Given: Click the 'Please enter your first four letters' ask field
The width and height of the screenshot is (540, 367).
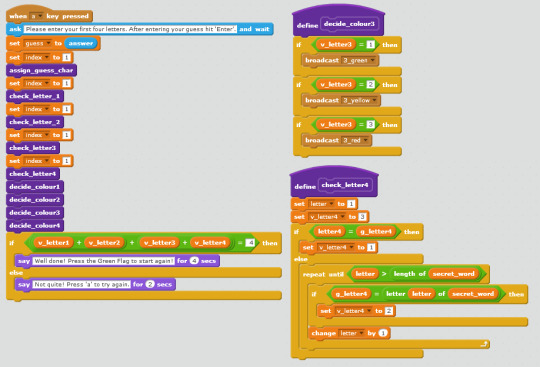Looking at the screenshot, I should (x=131, y=29).
